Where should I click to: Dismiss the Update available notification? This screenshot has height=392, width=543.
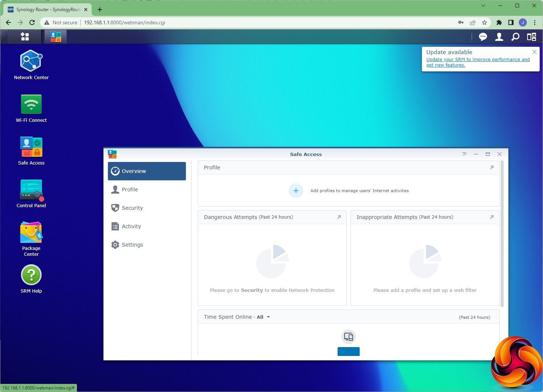click(535, 52)
